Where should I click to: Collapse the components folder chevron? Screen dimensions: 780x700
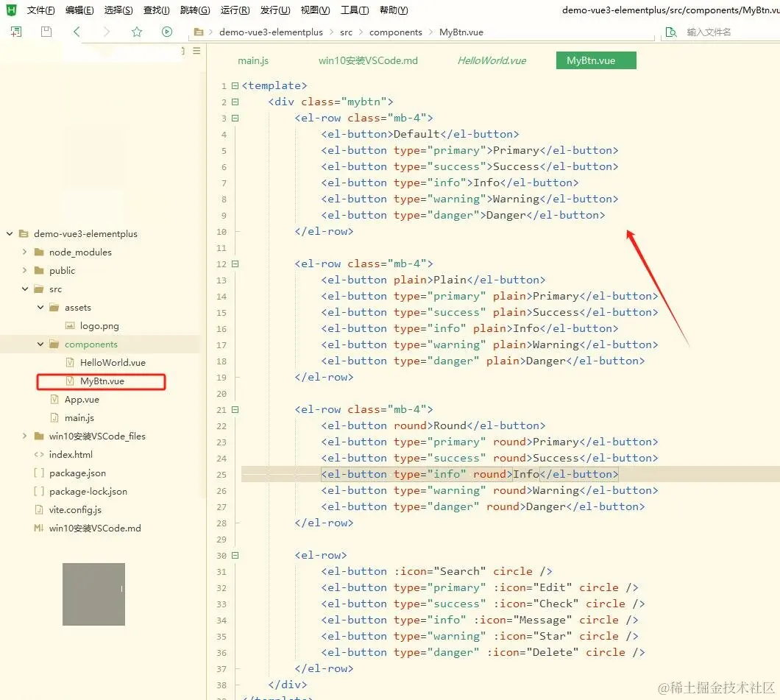40,344
